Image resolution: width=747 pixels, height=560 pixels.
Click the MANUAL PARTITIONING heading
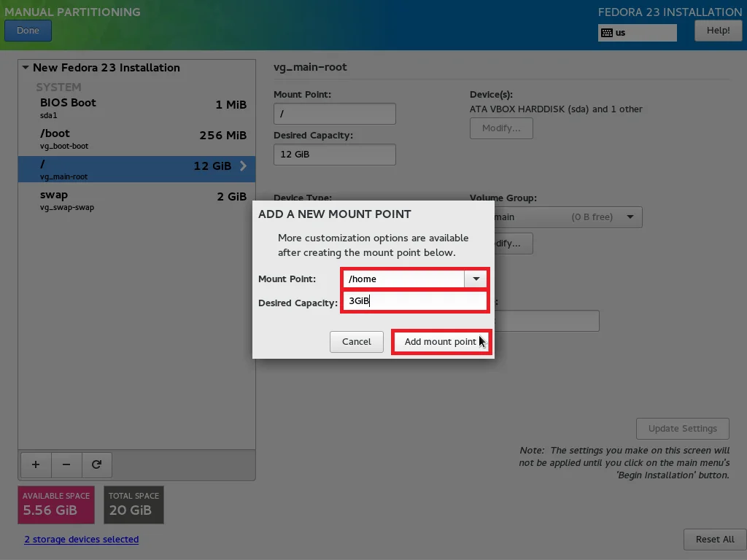[x=72, y=12]
